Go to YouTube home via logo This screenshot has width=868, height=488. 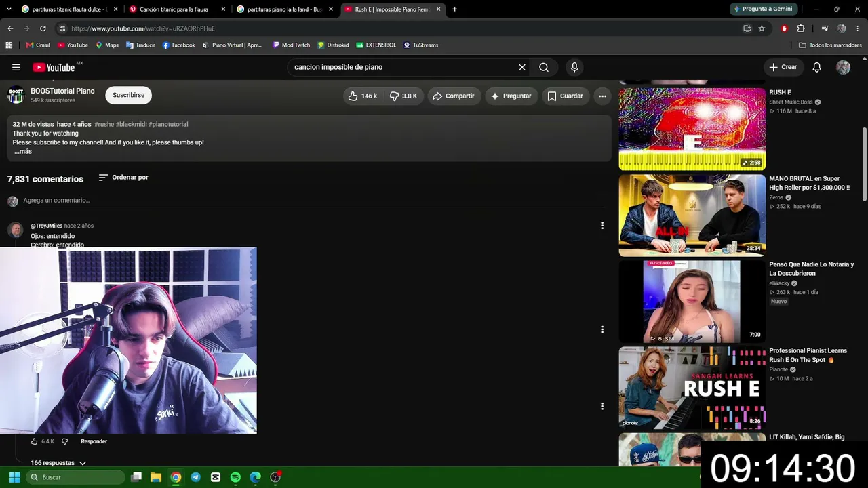point(54,67)
